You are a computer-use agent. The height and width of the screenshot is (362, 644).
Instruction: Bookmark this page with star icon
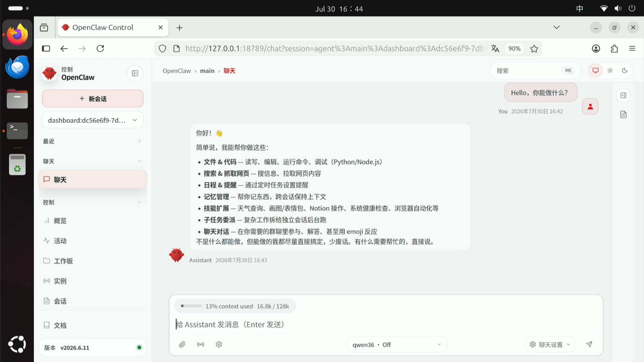click(534, 49)
